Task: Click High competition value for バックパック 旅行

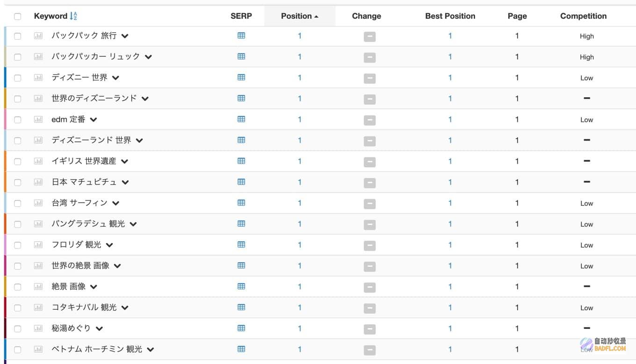Action: pyautogui.click(x=587, y=36)
